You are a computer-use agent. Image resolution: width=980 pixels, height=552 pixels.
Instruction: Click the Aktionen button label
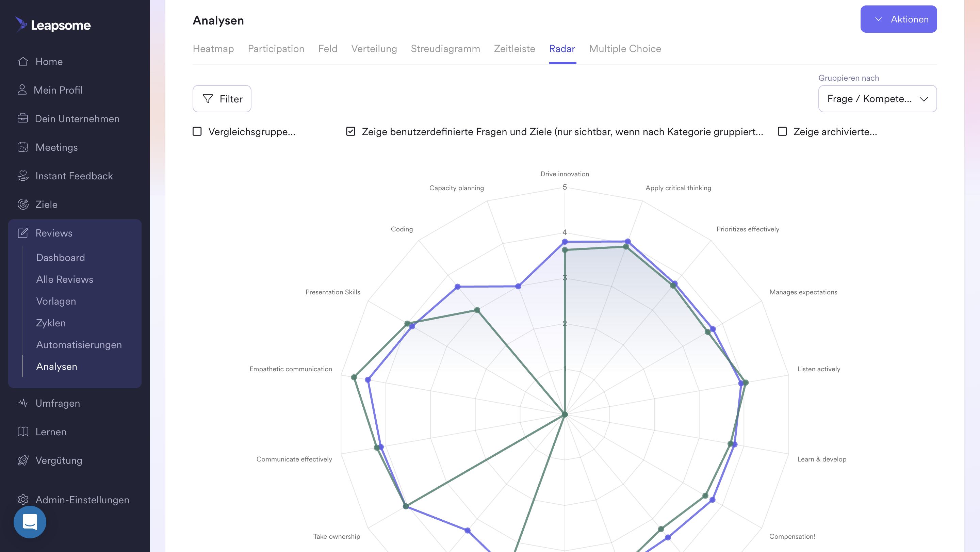click(x=910, y=19)
